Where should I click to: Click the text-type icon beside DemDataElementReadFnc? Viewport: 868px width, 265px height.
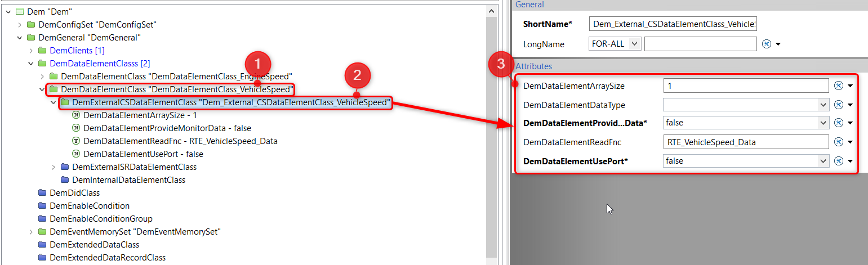click(x=76, y=141)
